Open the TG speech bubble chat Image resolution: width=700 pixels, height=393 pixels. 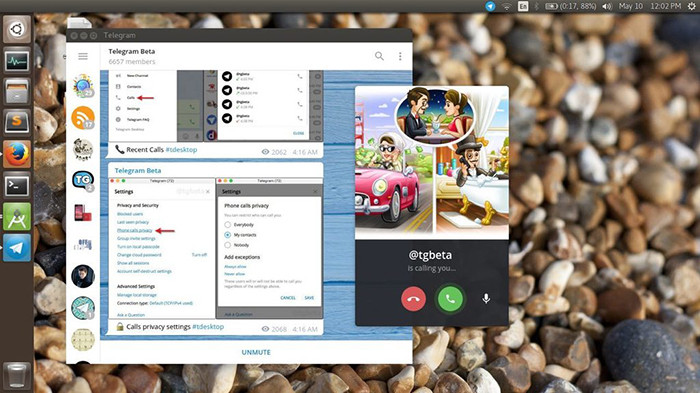(x=83, y=180)
